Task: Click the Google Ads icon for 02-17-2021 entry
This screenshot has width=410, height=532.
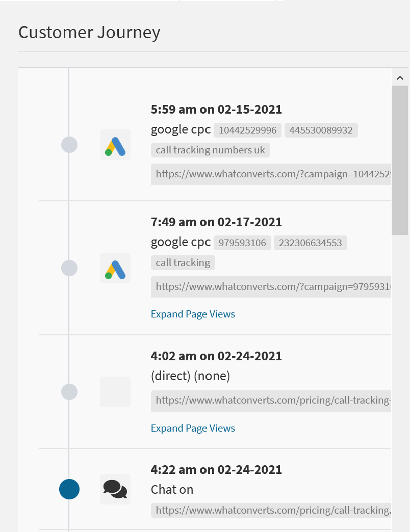Action: point(115,268)
